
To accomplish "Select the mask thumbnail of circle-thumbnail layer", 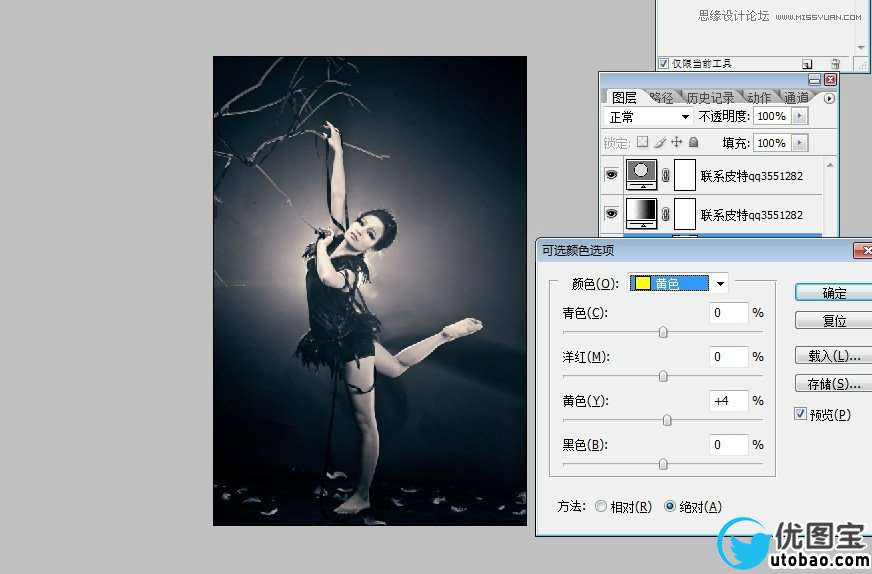I will 685,175.
